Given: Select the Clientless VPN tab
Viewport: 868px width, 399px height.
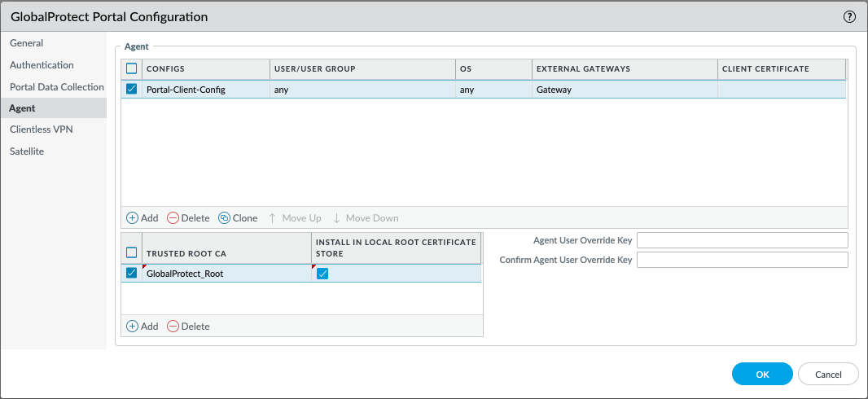Looking at the screenshot, I should click(42, 129).
